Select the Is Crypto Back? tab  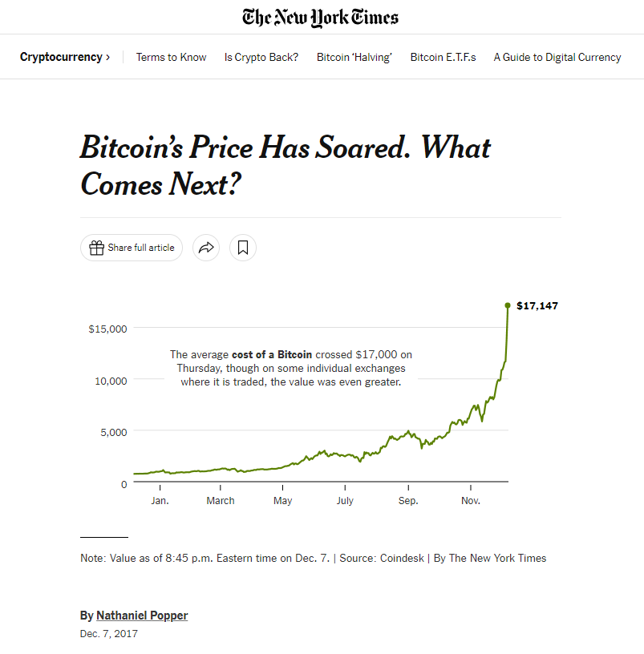[261, 57]
